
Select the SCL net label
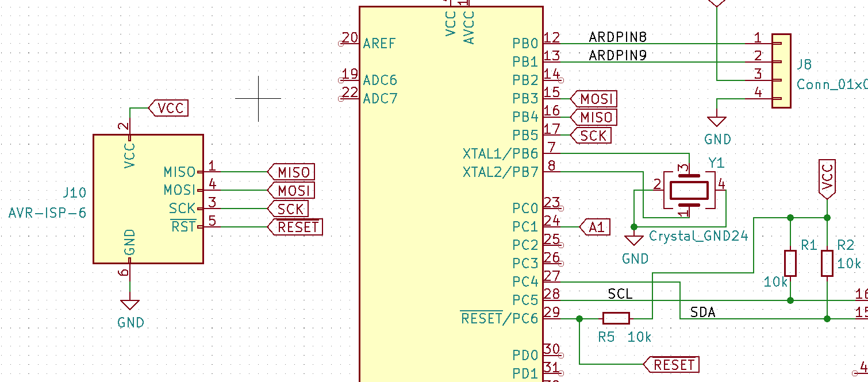(620, 294)
